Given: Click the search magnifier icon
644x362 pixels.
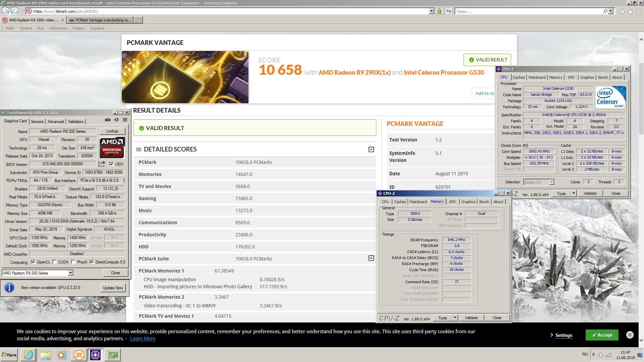Looking at the screenshot, I should click(605, 11).
